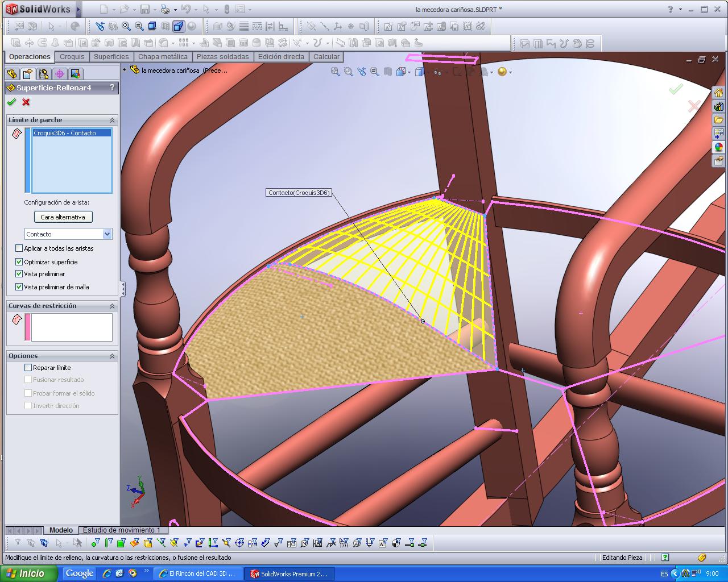Accept the Superficie-Rellenar4 feature with green checkmark
Image resolution: width=728 pixels, height=582 pixels.
pyautogui.click(x=11, y=102)
